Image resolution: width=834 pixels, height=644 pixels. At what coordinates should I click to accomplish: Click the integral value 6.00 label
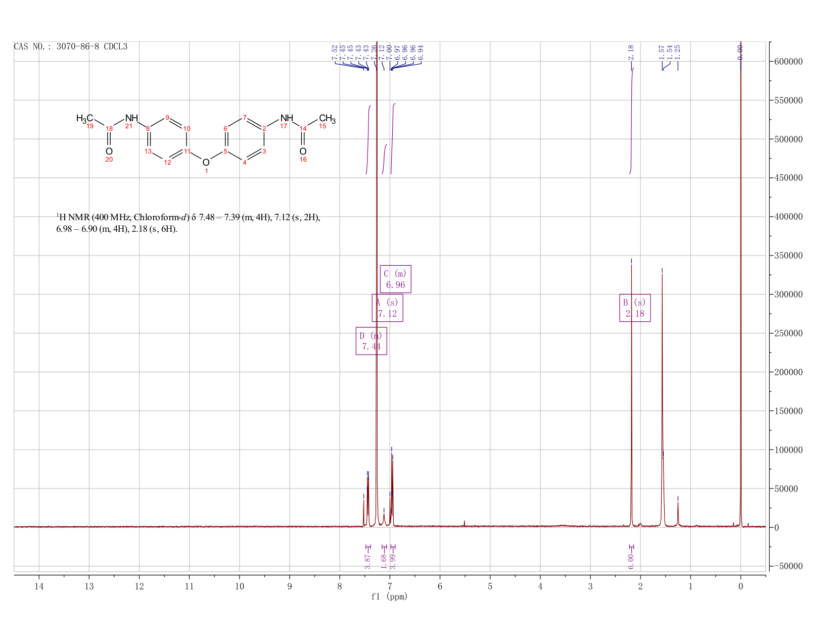pyautogui.click(x=631, y=561)
